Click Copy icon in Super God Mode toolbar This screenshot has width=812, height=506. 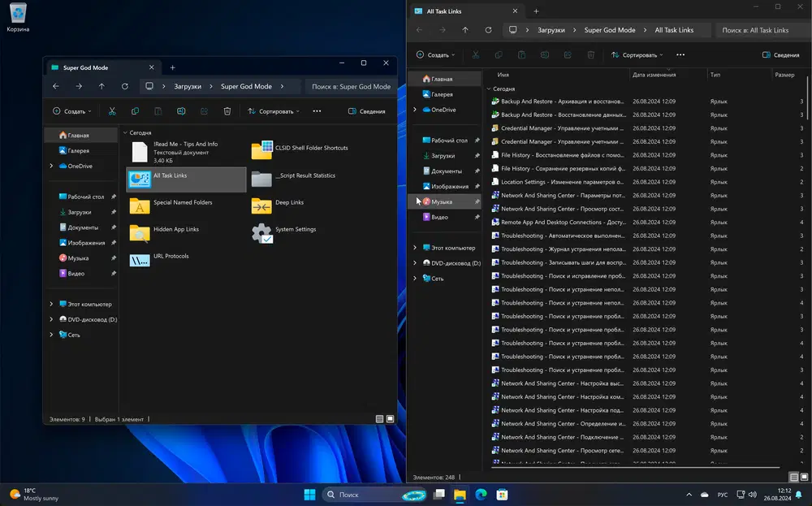click(135, 111)
